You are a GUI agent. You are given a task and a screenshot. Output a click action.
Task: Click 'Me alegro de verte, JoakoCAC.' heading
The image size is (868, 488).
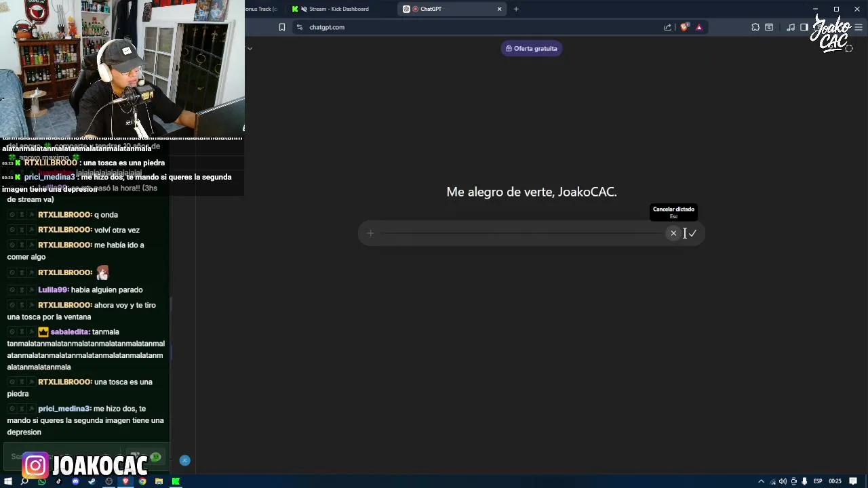click(x=532, y=192)
